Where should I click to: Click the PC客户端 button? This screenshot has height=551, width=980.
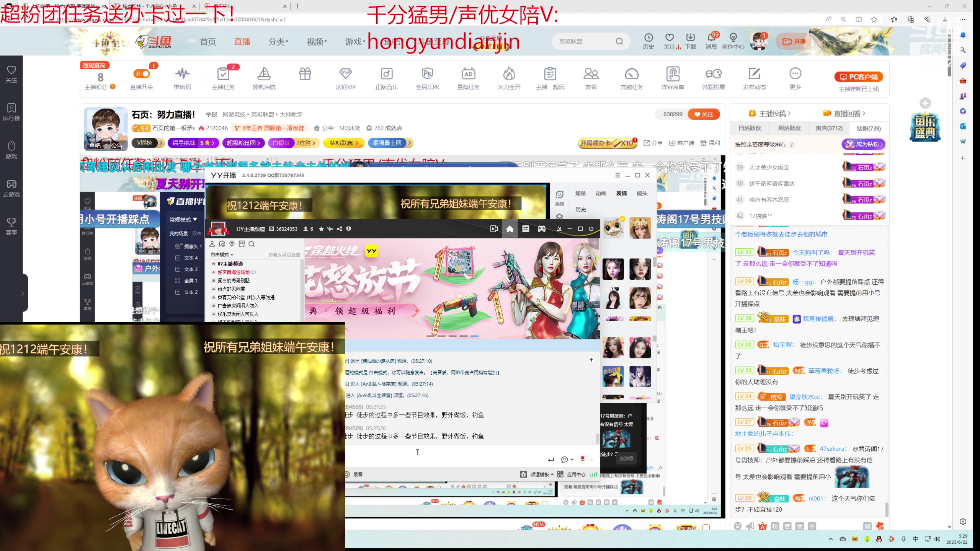tap(859, 77)
